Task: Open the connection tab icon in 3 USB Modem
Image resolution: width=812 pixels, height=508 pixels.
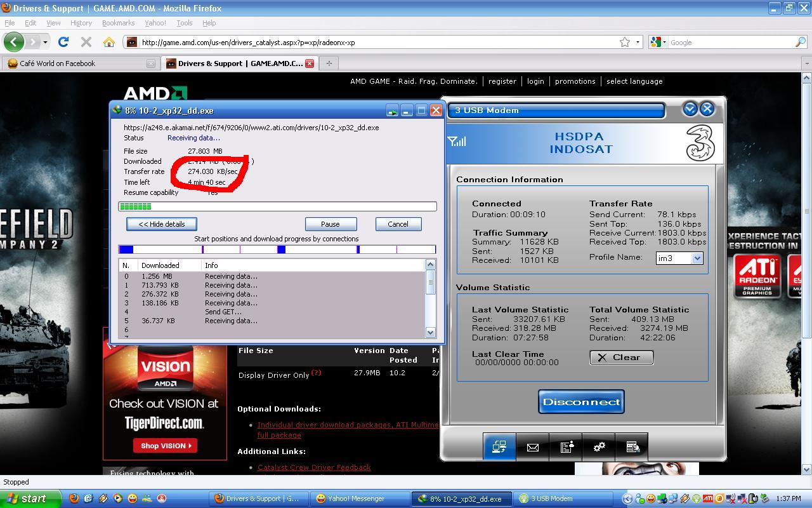Action: pos(499,447)
